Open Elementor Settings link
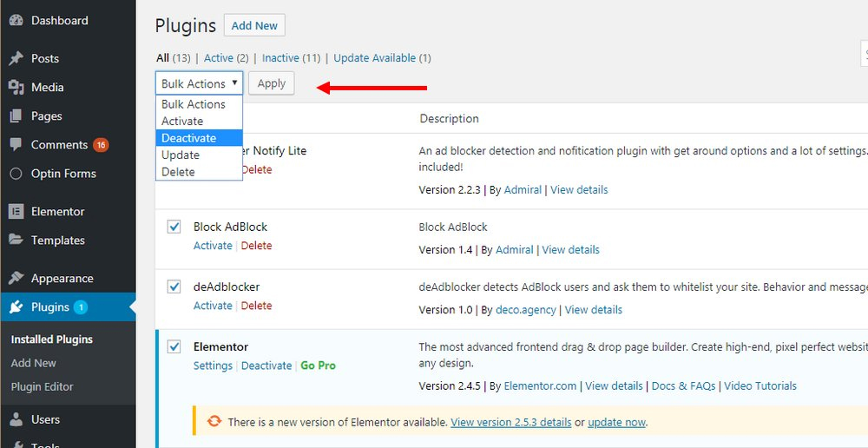 214,366
